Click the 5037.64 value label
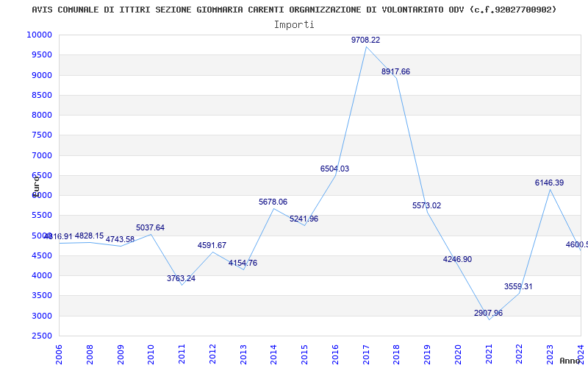 (x=150, y=227)
